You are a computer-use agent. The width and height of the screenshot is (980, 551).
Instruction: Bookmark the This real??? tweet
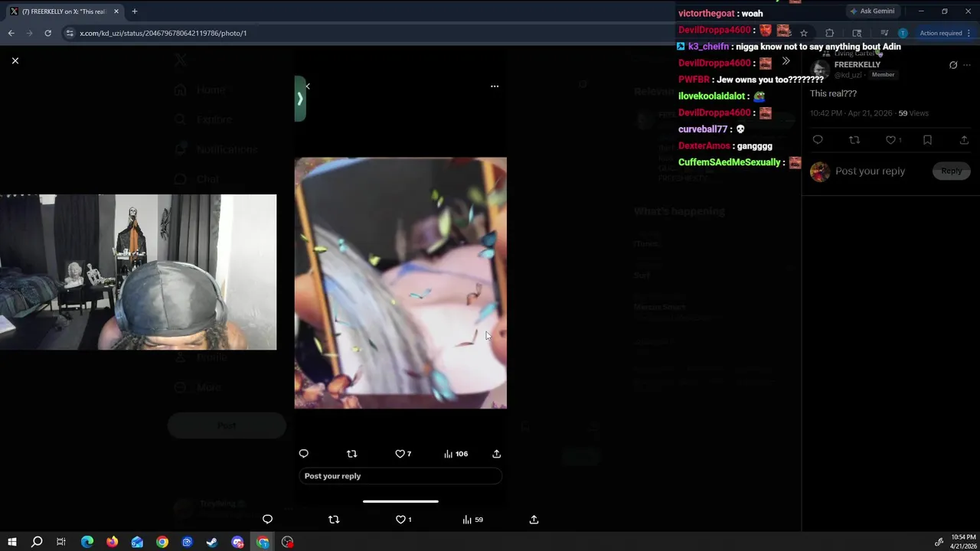927,140
